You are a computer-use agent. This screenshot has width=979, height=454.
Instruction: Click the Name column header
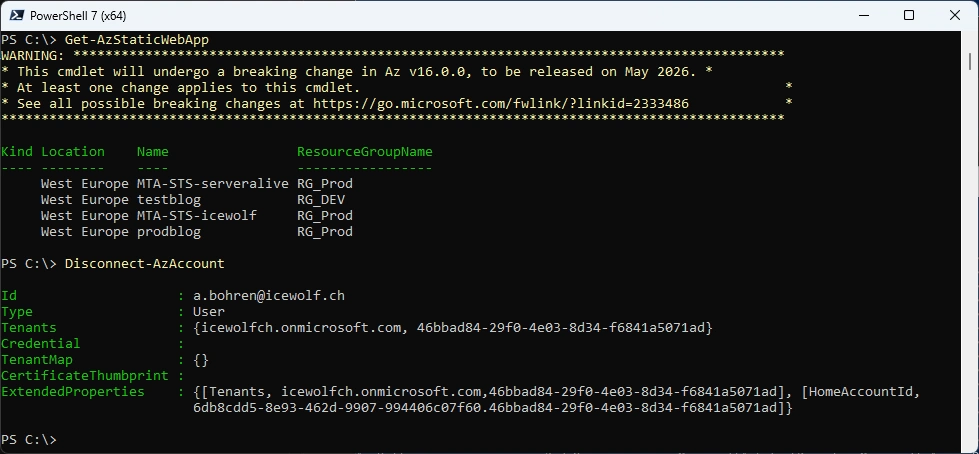coord(152,152)
